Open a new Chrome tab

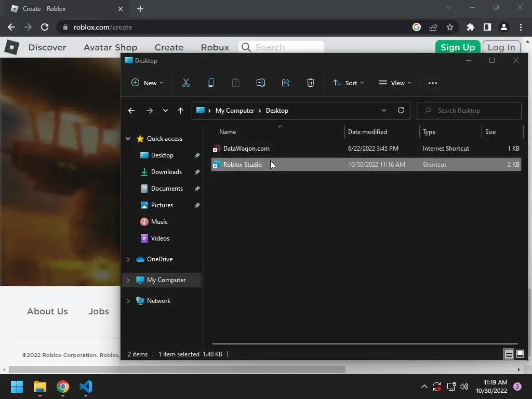pyautogui.click(x=140, y=9)
